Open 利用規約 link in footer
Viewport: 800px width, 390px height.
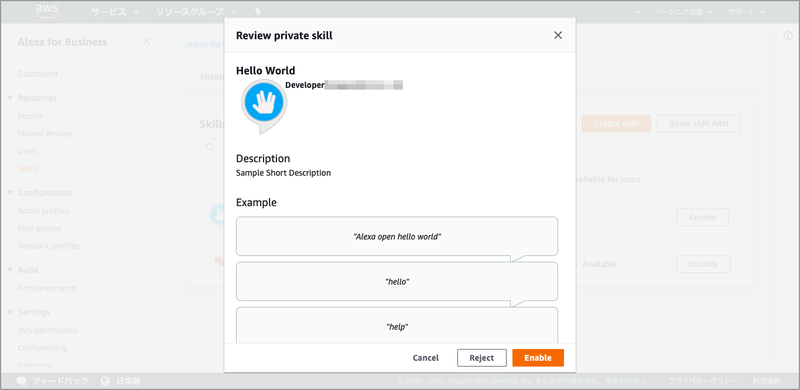pyautogui.click(x=766, y=381)
